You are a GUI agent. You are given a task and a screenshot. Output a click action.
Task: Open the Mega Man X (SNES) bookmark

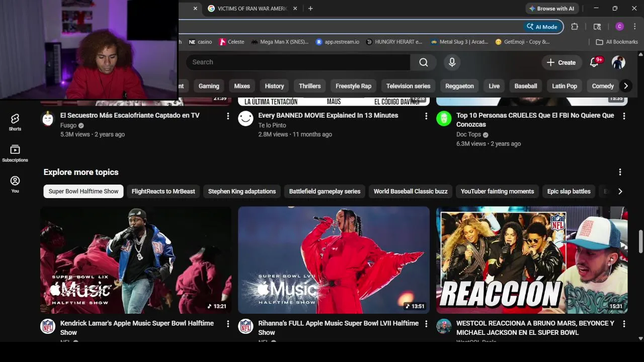point(280,42)
